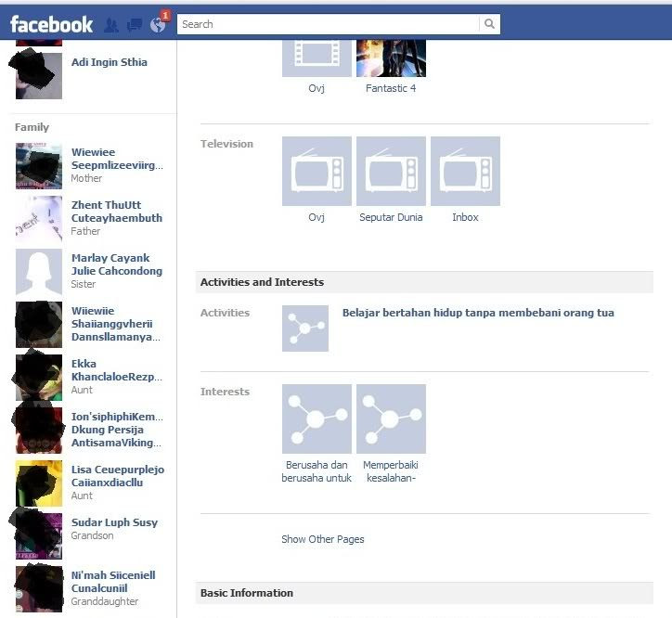The image size is (672, 618).
Task: Open the Ovj link under movies
Action: point(317,88)
